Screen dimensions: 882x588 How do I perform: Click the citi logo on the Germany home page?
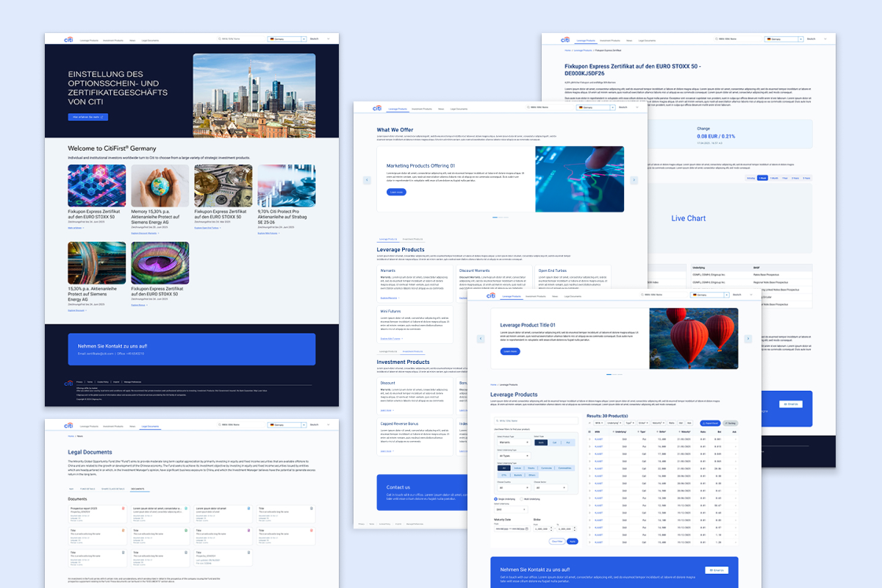(x=68, y=40)
